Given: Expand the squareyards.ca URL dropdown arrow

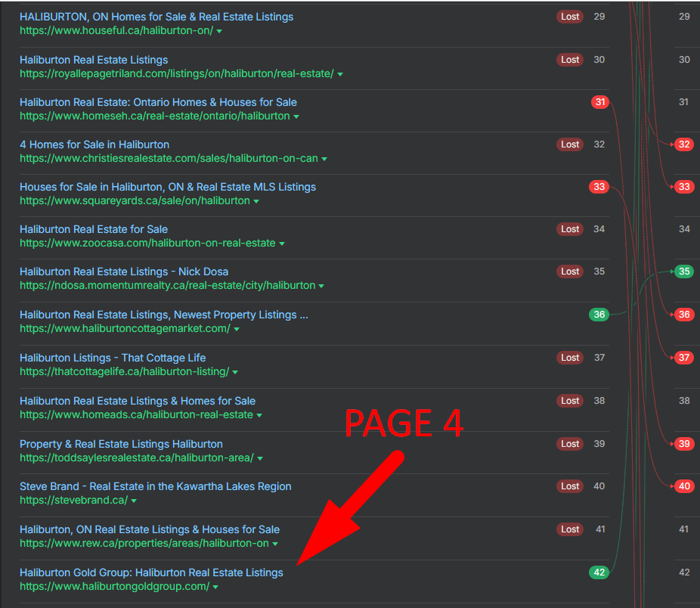Looking at the screenshot, I should click(256, 201).
